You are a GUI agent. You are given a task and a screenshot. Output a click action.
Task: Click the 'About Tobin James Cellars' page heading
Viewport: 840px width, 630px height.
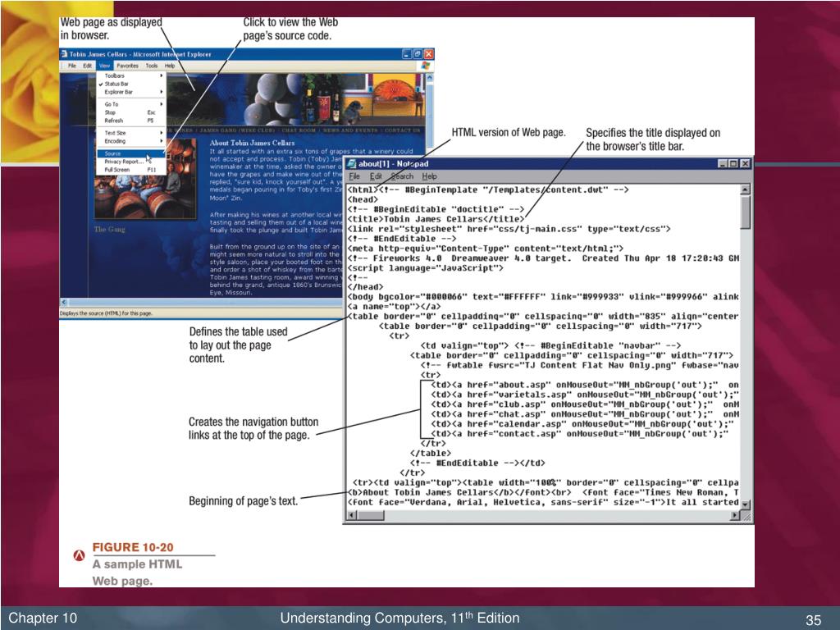pyautogui.click(x=252, y=143)
